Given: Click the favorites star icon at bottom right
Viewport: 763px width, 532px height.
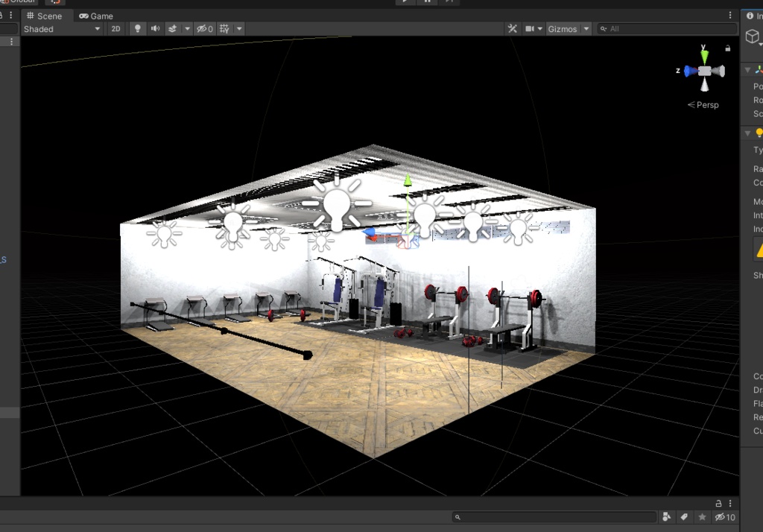Looking at the screenshot, I should tap(702, 516).
